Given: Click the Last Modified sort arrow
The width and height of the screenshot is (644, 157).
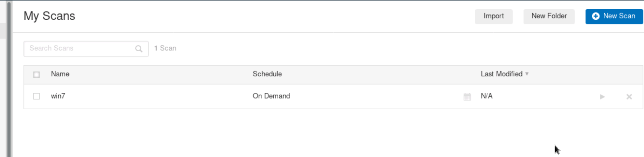Looking at the screenshot, I should (527, 74).
